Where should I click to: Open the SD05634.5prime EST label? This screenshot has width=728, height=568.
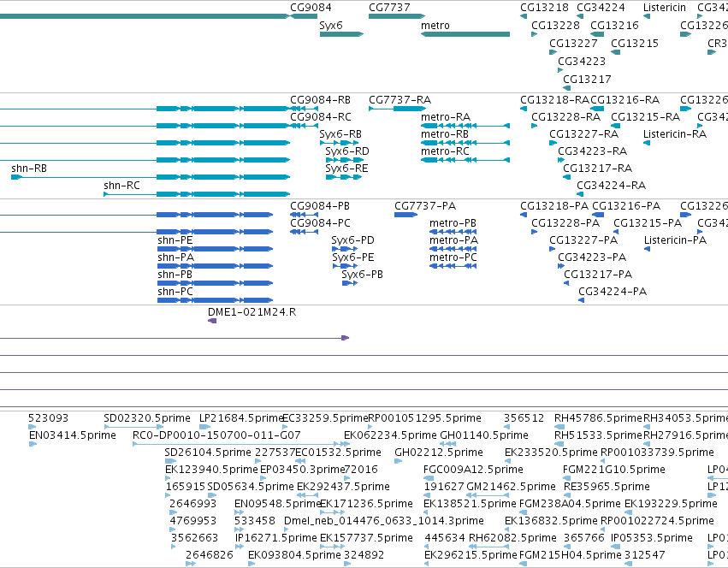click(251, 488)
